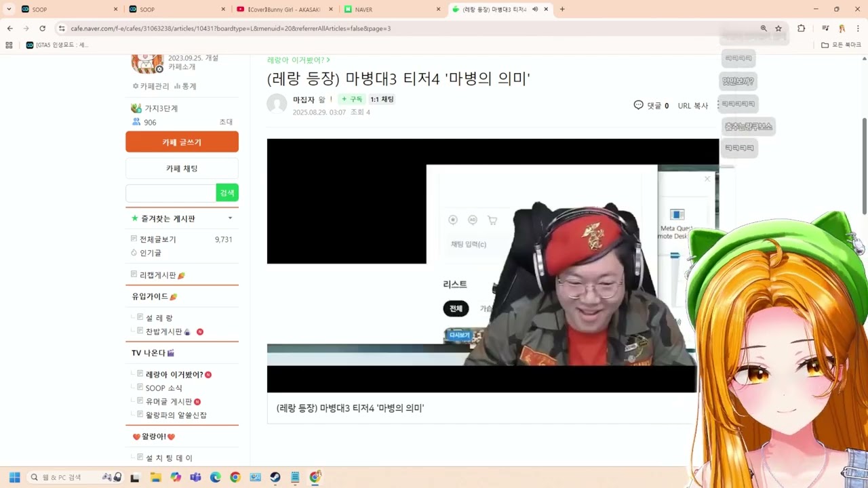The height and width of the screenshot is (488, 868).
Task: Play the embedded 마병대3 티저4 video
Action: click(x=493, y=265)
